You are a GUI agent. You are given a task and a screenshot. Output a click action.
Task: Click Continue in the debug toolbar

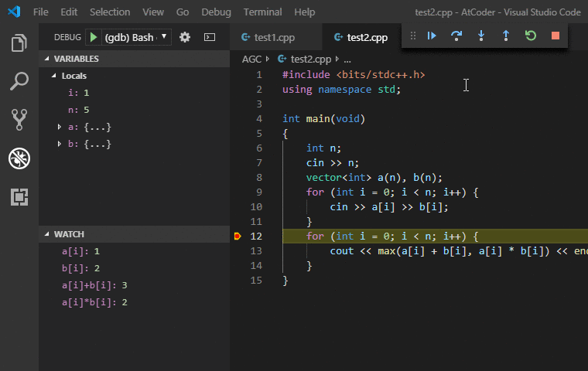[x=432, y=36]
